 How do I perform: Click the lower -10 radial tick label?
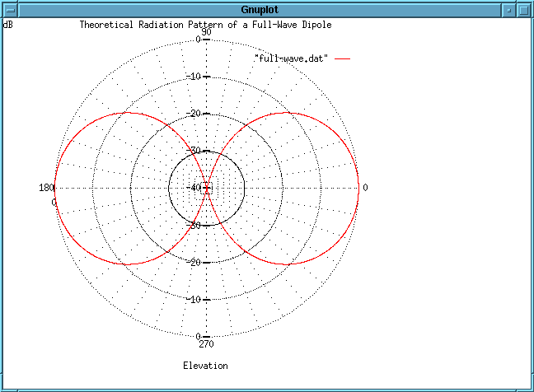(x=194, y=299)
